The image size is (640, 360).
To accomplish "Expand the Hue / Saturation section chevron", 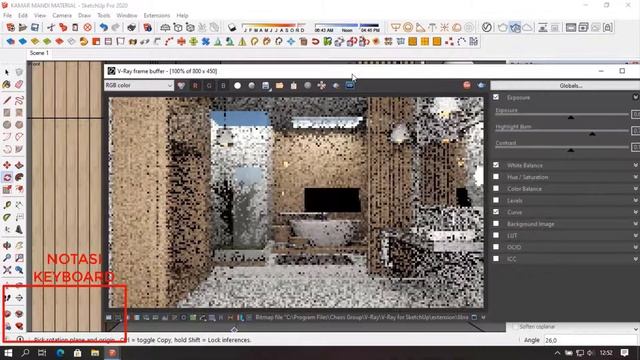I will click(x=636, y=177).
